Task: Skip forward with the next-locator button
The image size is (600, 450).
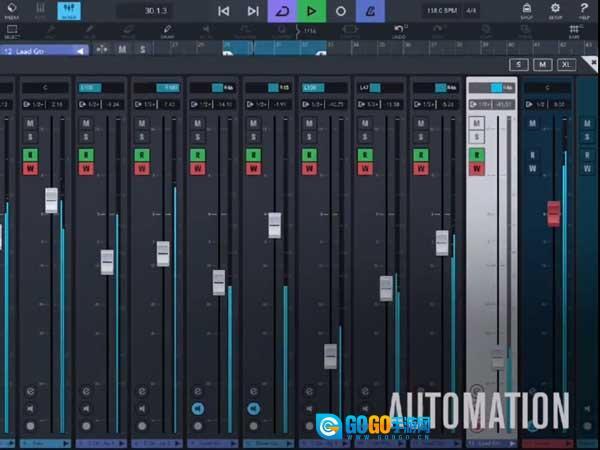Action: (253, 11)
